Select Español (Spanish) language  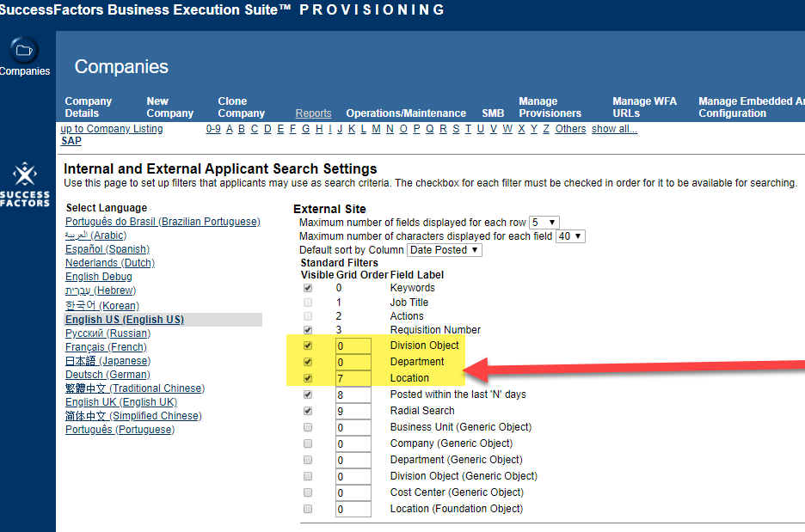(x=108, y=249)
